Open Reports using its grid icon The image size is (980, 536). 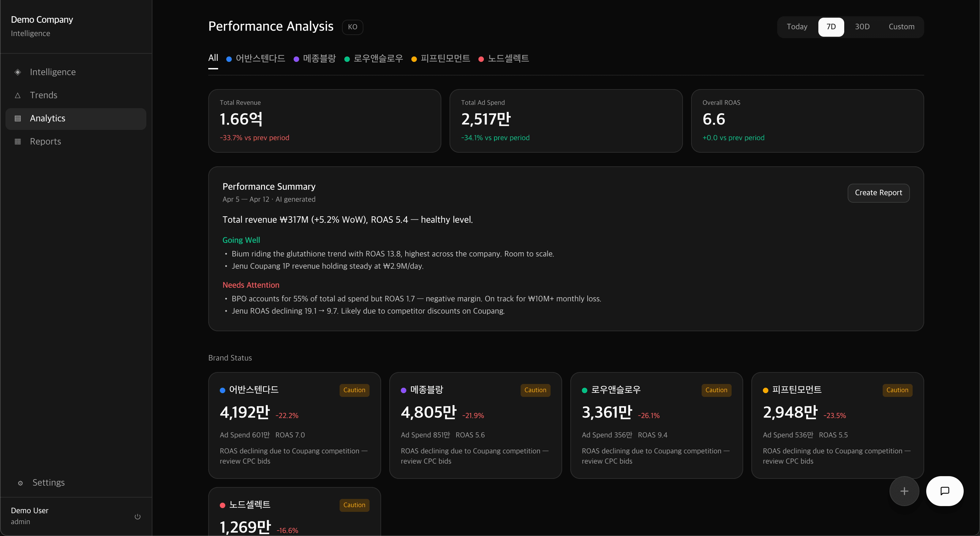pos(17,141)
